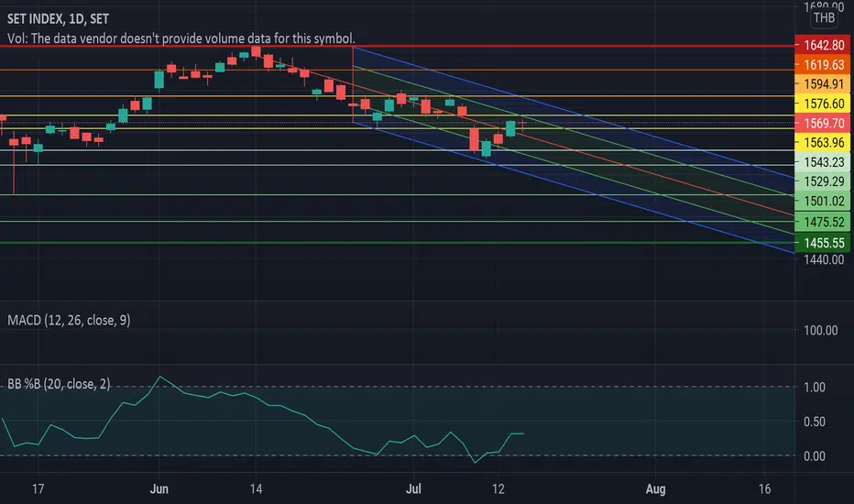Click the SET INDEX, 1D, SET chart title
Screen dimensions: 854x504
58,19
